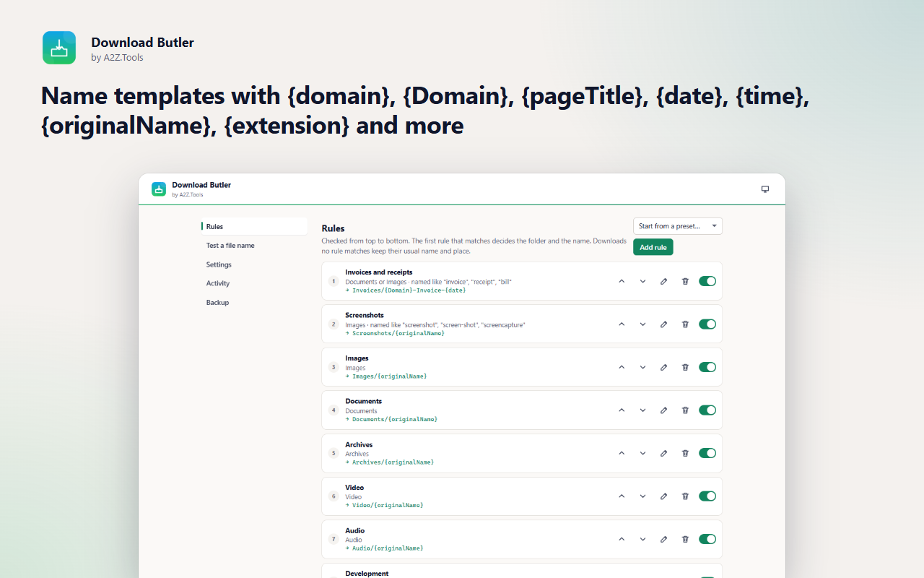Image resolution: width=924 pixels, height=578 pixels.
Task: Toggle the Images rule switch
Action: coord(707,367)
